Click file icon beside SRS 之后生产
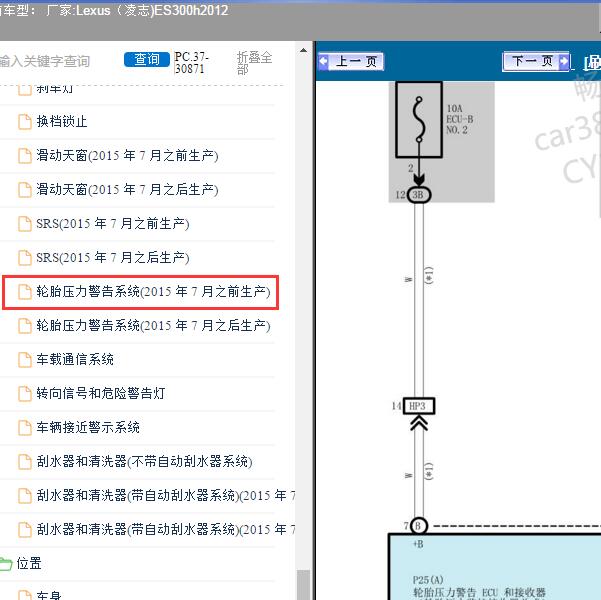Viewport: 601px width, 600px height. click(25, 258)
